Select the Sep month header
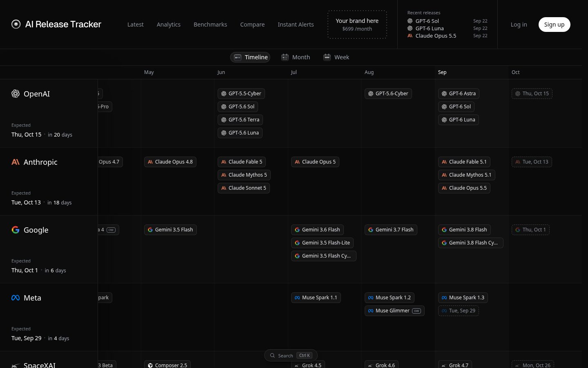The image size is (588, 368). [442, 72]
